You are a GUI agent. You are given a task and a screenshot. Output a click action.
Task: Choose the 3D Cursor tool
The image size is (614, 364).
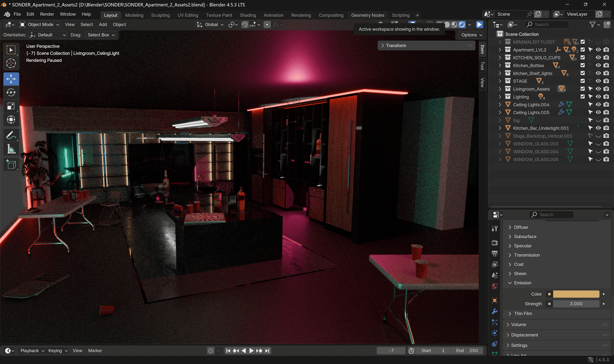(x=11, y=64)
